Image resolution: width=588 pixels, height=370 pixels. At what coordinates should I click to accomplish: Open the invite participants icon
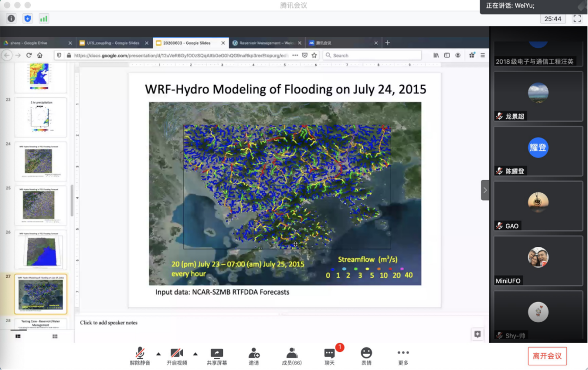254,356
